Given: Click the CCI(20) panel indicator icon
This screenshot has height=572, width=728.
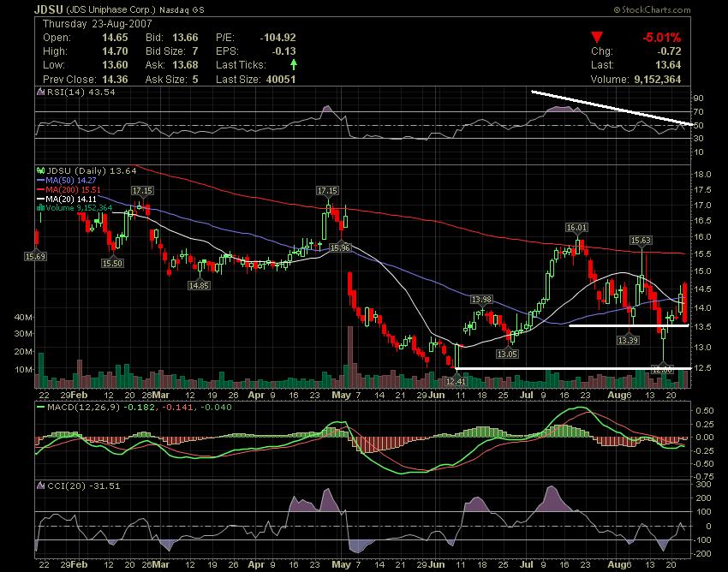Looking at the screenshot, I should tap(41, 486).
